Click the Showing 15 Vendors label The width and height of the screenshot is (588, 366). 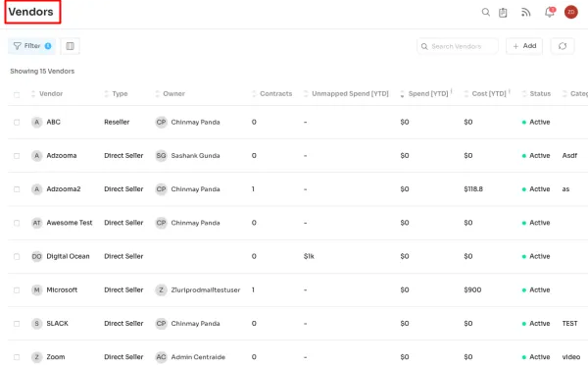tap(42, 72)
